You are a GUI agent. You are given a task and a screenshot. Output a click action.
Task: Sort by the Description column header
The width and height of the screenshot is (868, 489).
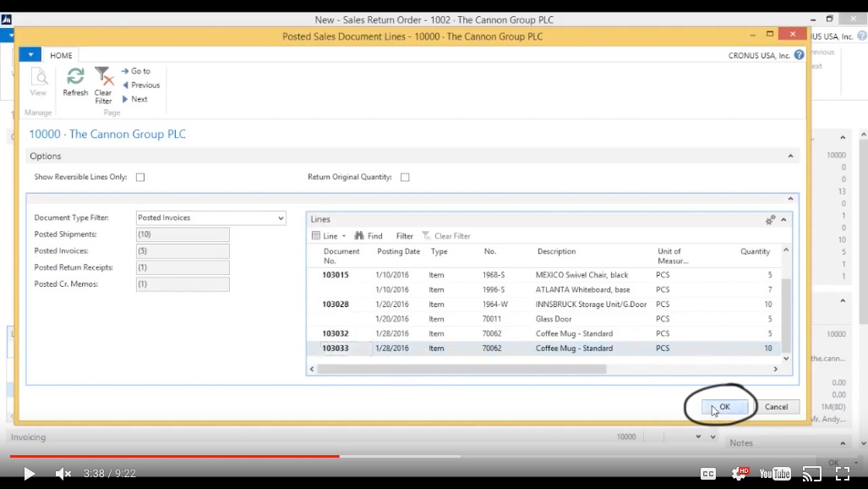[x=556, y=252]
